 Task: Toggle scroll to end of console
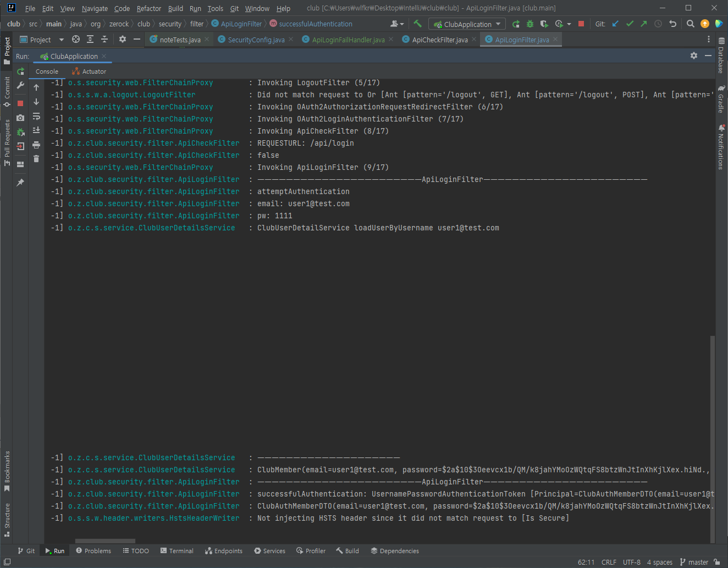click(36, 130)
